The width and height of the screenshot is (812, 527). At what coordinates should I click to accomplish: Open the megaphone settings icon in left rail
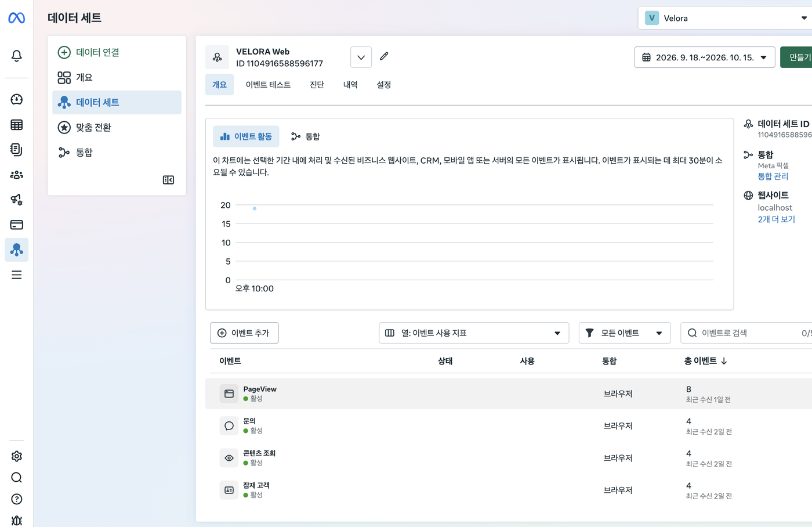point(16,200)
